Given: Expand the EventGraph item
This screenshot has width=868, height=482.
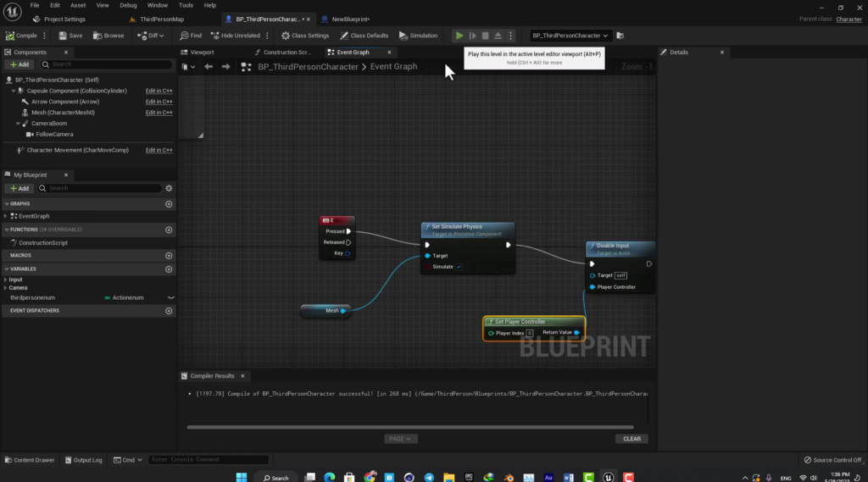Looking at the screenshot, I should click(x=6, y=216).
